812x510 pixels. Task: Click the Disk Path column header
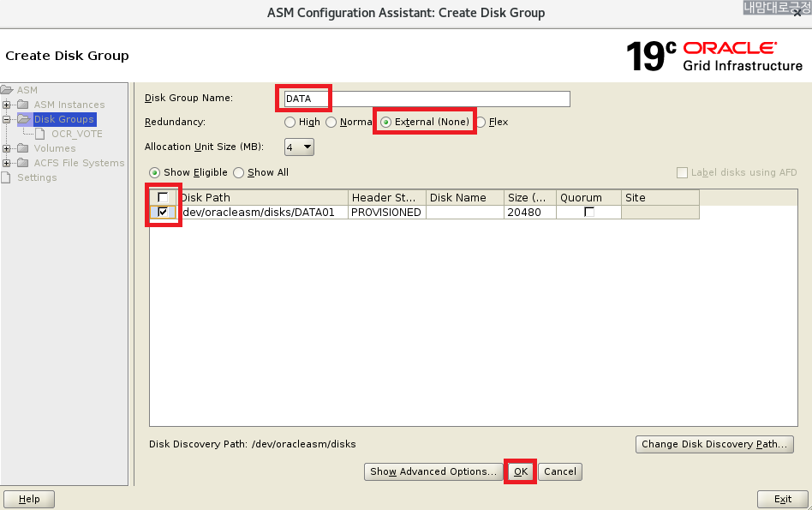(263, 197)
